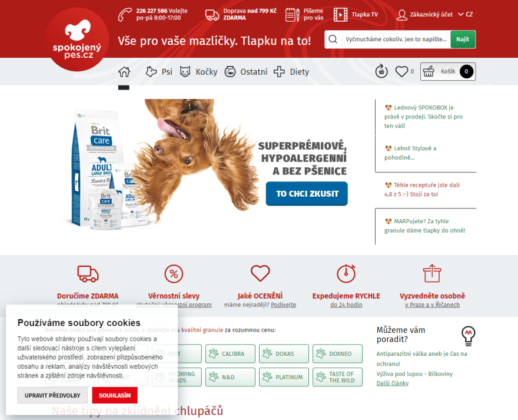Click the Najít search button
518x420 pixels.
(x=463, y=39)
